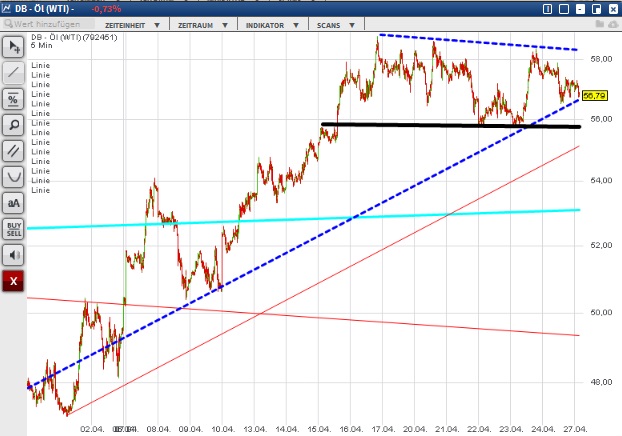Click the 5 Min interval label
622x436 pixels.
pyautogui.click(x=42, y=45)
